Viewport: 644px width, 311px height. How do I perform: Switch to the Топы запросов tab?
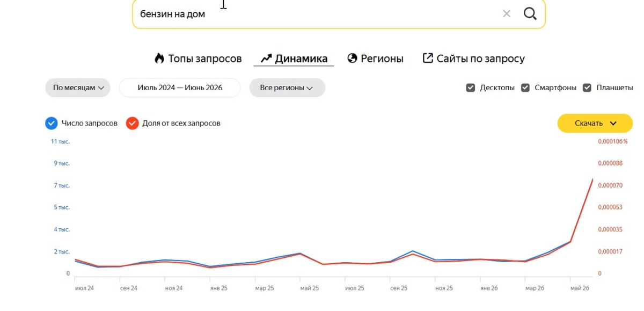(198, 59)
